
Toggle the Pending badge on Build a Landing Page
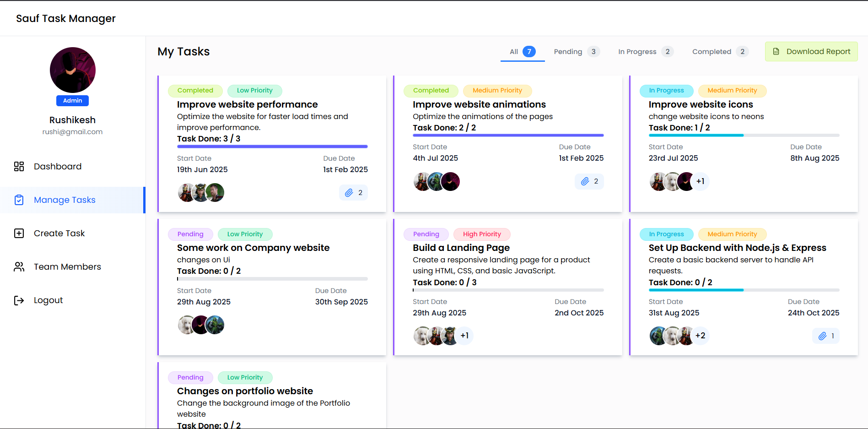point(426,234)
